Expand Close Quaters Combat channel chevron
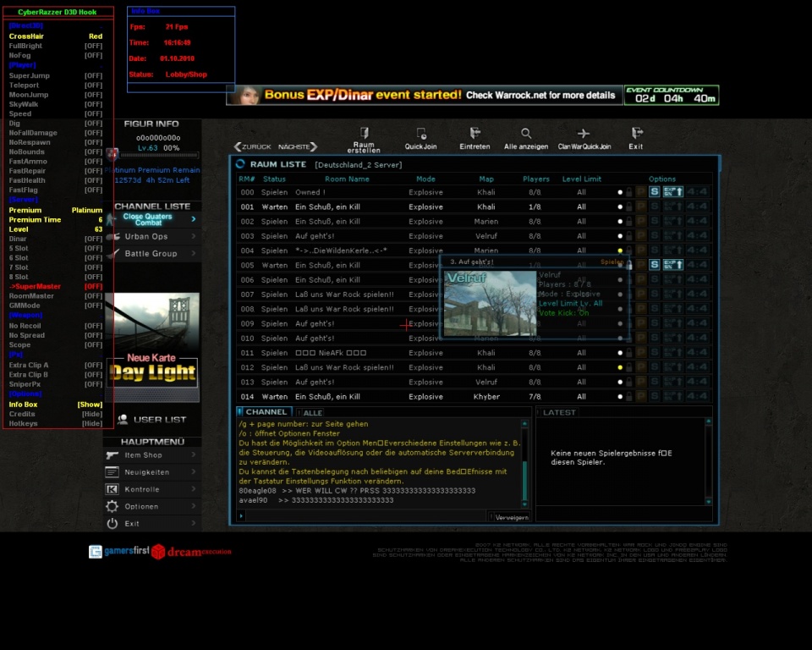Screen dimensions: 812x650 tap(194, 219)
